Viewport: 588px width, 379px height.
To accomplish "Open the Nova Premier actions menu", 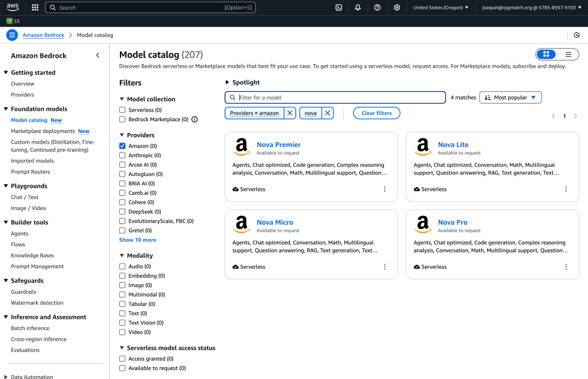I will pyautogui.click(x=385, y=189).
